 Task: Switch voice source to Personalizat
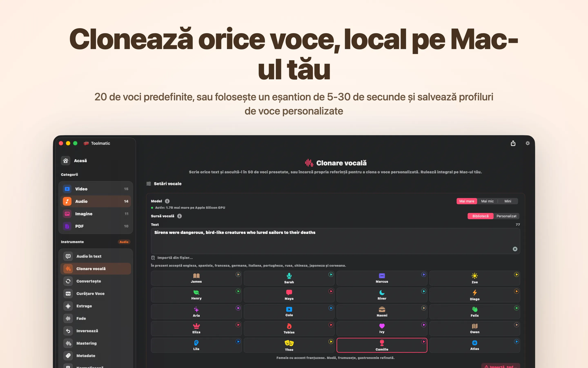click(506, 216)
